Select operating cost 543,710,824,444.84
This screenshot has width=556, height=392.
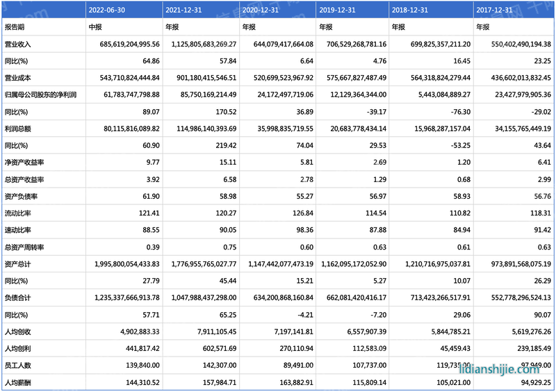click(x=130, y=78)
